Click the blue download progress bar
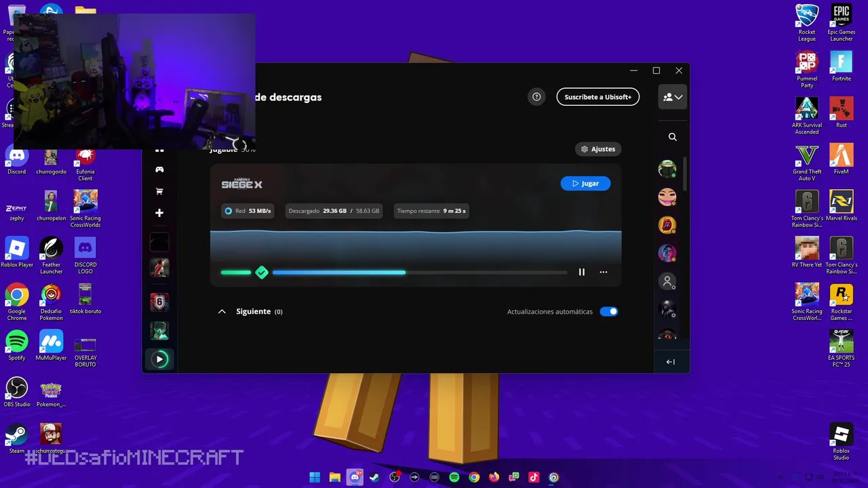This screenshot has height=488, width=868. [339, 272]
